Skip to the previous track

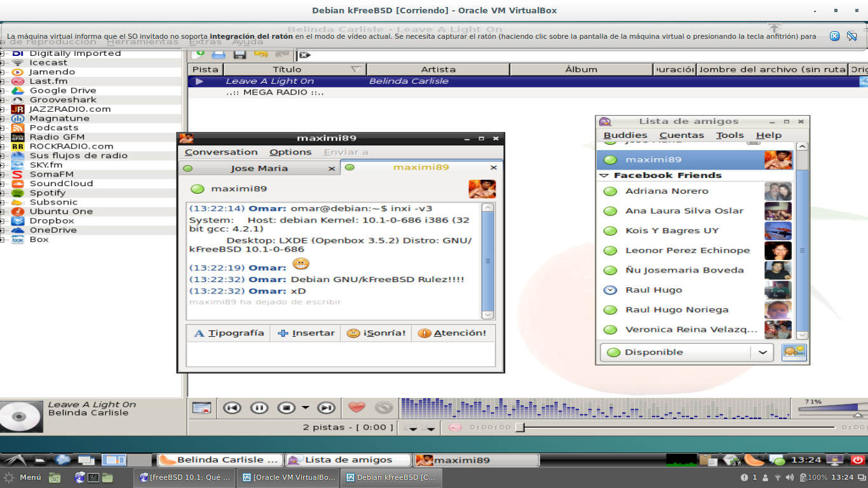[x=232, y=408]
